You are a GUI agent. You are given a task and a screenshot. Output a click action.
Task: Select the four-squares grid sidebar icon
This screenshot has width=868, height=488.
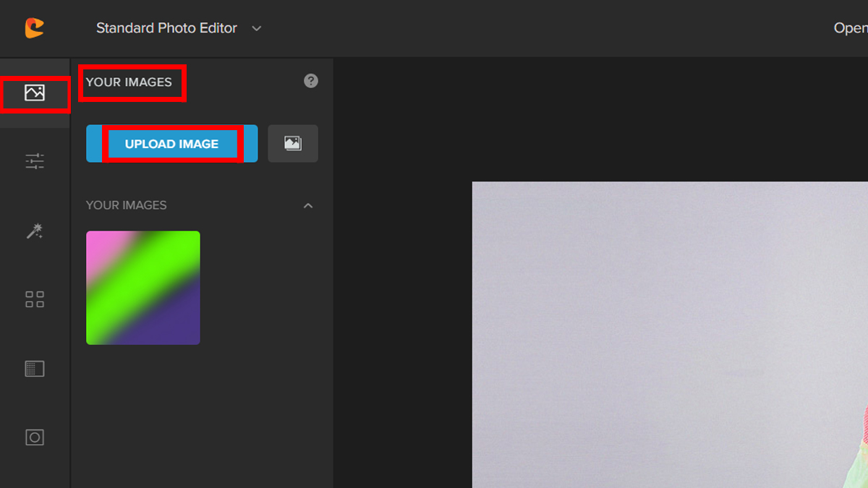pyautogui.click(x=35, y=299)
